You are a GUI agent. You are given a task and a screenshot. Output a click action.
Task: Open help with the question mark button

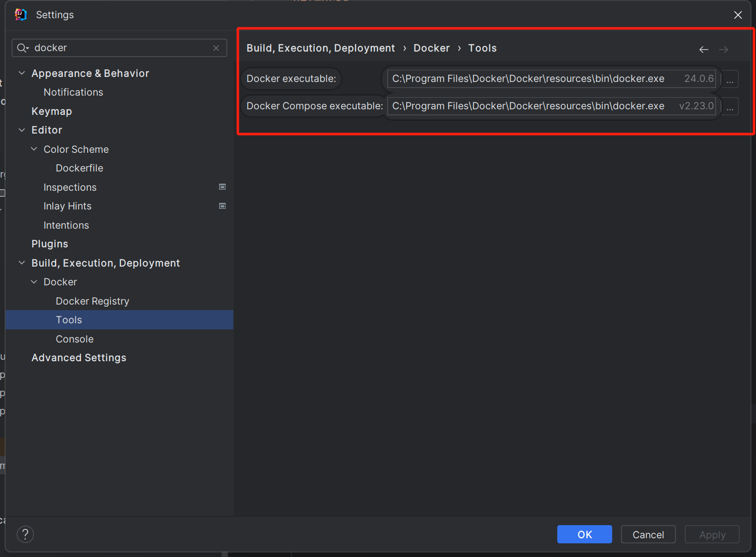click(x=25, y=534)
